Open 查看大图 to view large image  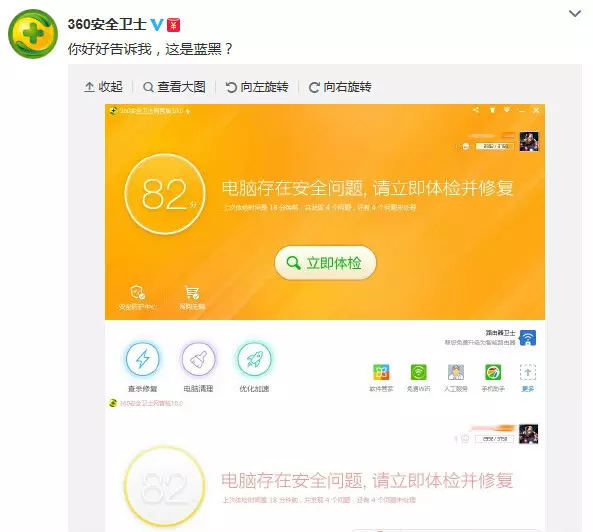[175, 87]
